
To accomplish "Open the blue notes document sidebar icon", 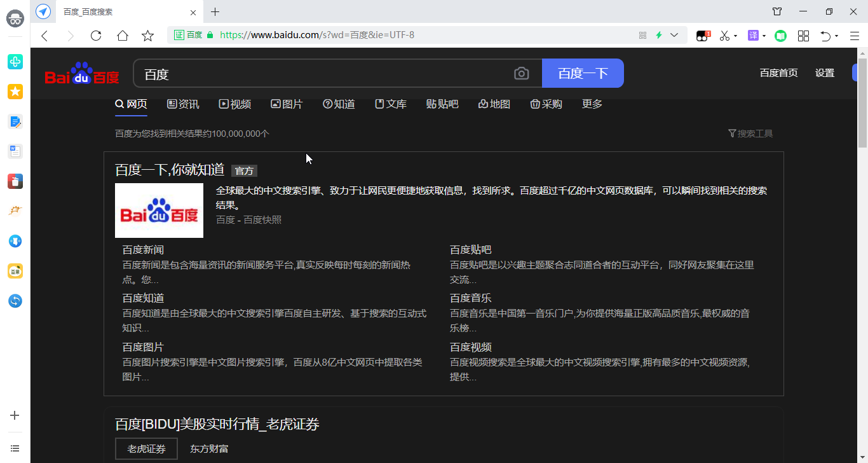I will click(x=15, y=121).
